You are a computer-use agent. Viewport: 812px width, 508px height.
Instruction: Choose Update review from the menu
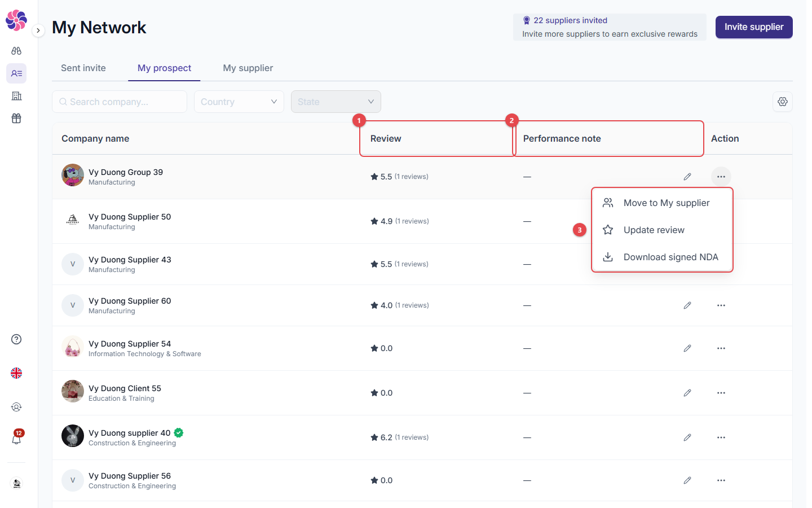pyautogui.click(x=662, y=230)
